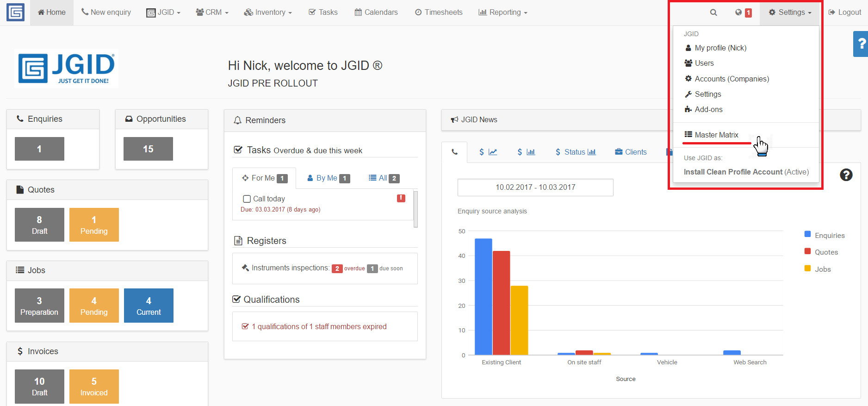Collapse the Settings dropdown
868x406 pixels.
coord(790,12)
